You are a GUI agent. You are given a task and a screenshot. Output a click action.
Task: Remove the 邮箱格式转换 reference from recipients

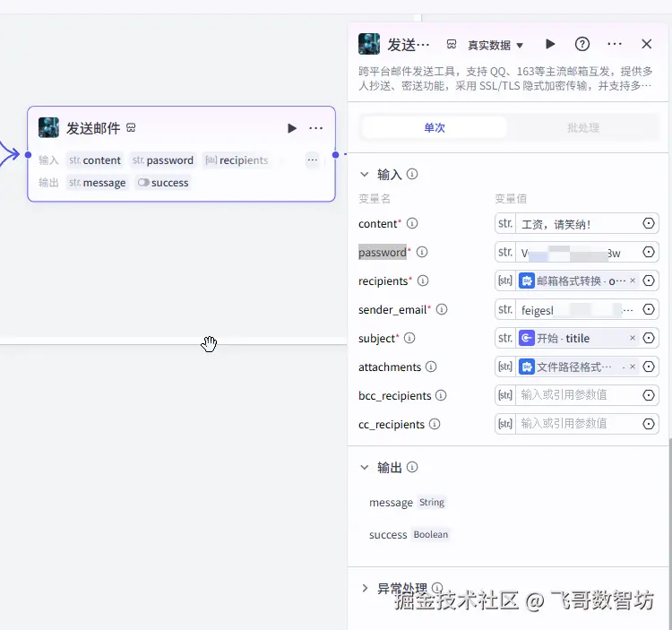pyautogui.click(x=633, y=280)
